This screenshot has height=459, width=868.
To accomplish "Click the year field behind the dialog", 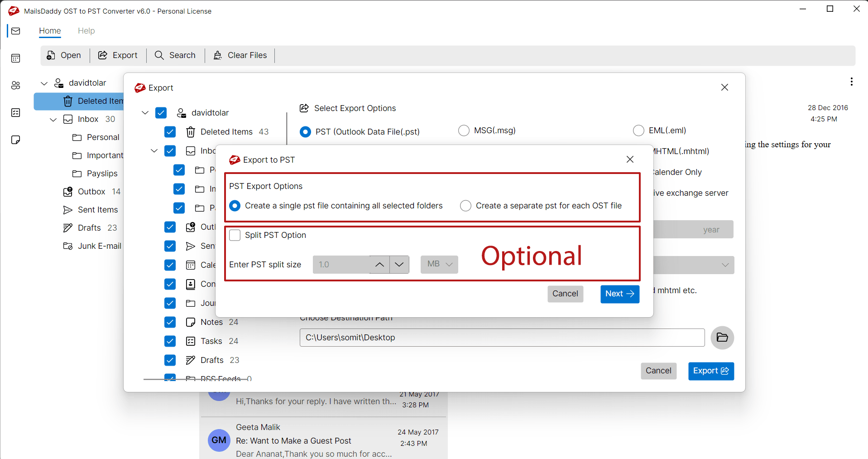I will click(694, 230).
